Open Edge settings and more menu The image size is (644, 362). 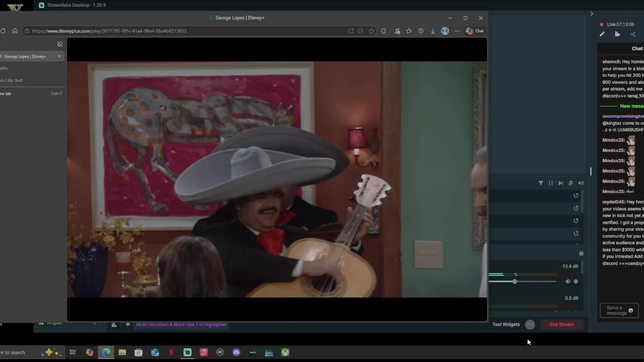coord(457,31)
